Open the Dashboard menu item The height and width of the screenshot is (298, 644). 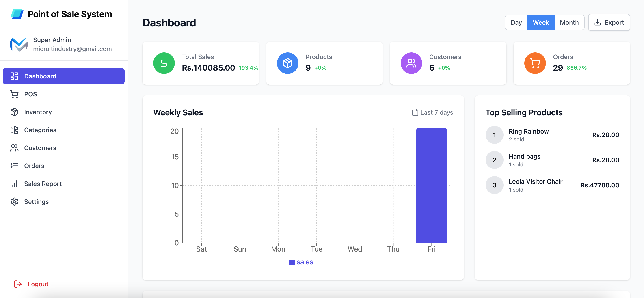click(63, 76)
